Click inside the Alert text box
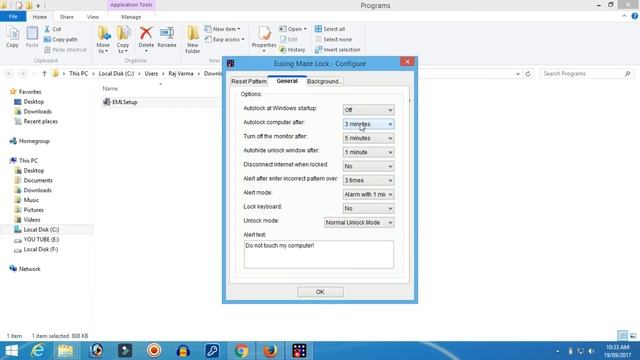The width and height of the screenshot is (640, 360). pos(319,254)
